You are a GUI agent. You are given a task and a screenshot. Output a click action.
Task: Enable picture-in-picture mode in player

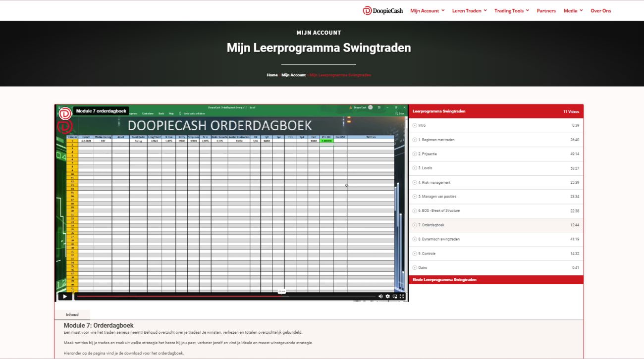coord(395,296)
